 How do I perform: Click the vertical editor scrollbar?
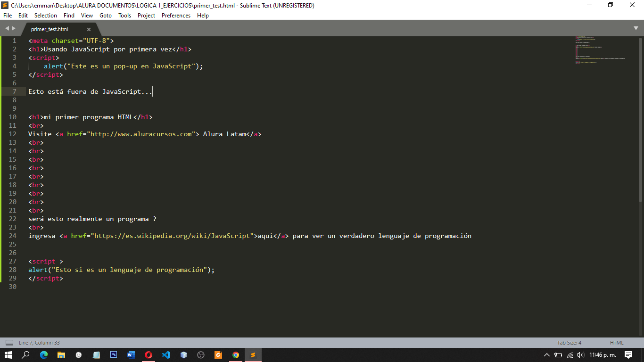click(640, 119)
